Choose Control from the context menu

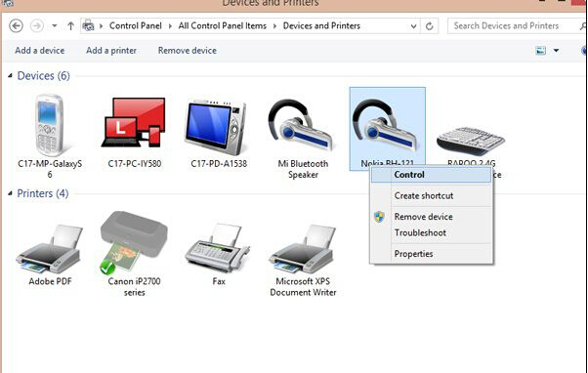tap(431, 175)
